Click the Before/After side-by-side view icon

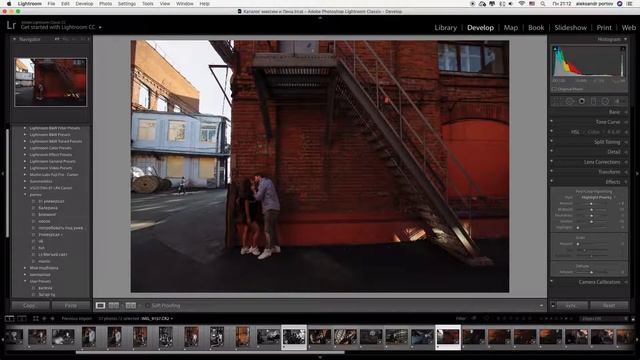tap(114, 305)
